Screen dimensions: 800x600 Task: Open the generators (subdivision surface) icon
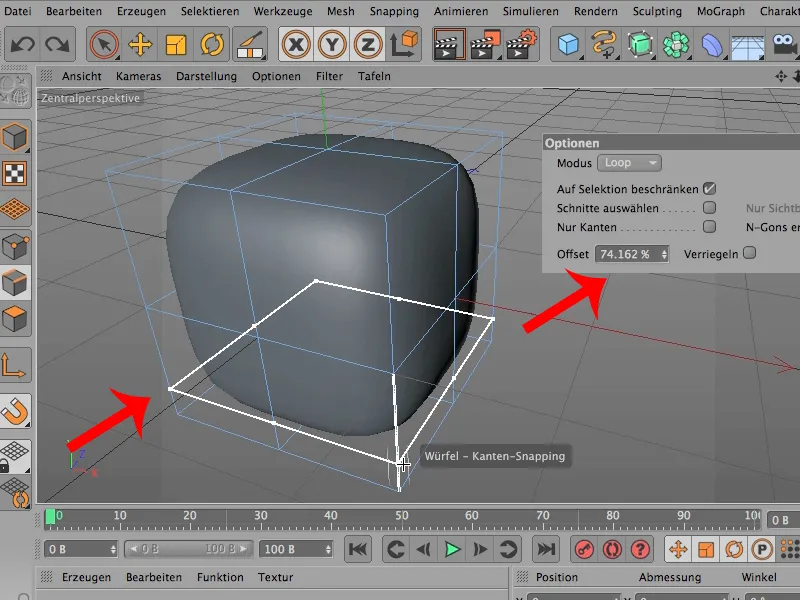tap(640, 44)
